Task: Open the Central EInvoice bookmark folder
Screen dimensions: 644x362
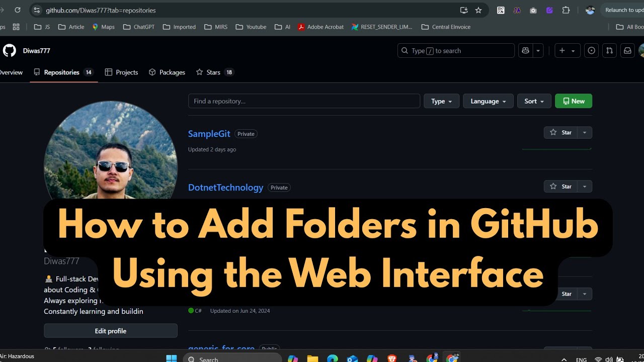Action: click(446, 27)
